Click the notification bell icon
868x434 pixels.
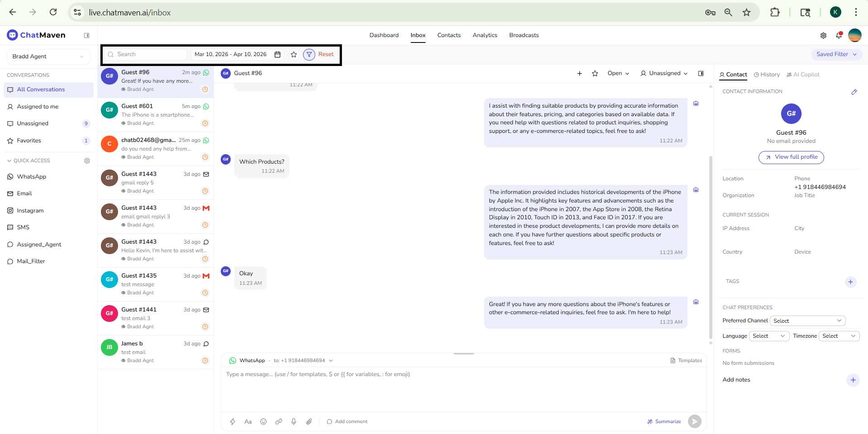click(x=839, y=35)
